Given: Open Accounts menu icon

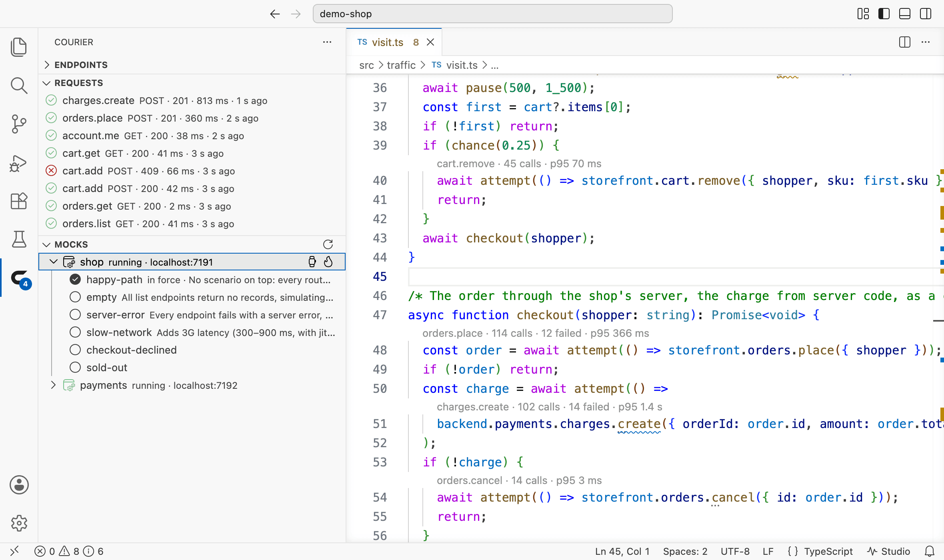Looking at the screenshot, I should click(x=19, y=485).
